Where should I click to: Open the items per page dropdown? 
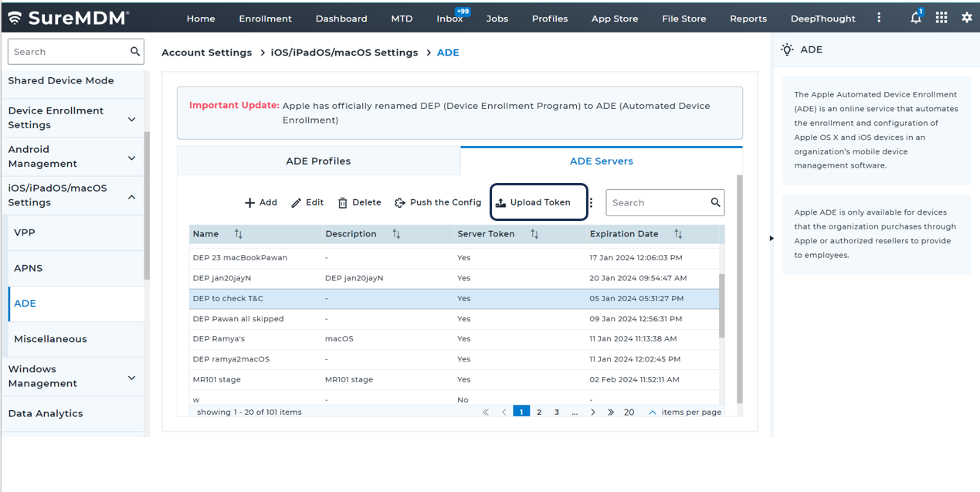pos(652,412)
